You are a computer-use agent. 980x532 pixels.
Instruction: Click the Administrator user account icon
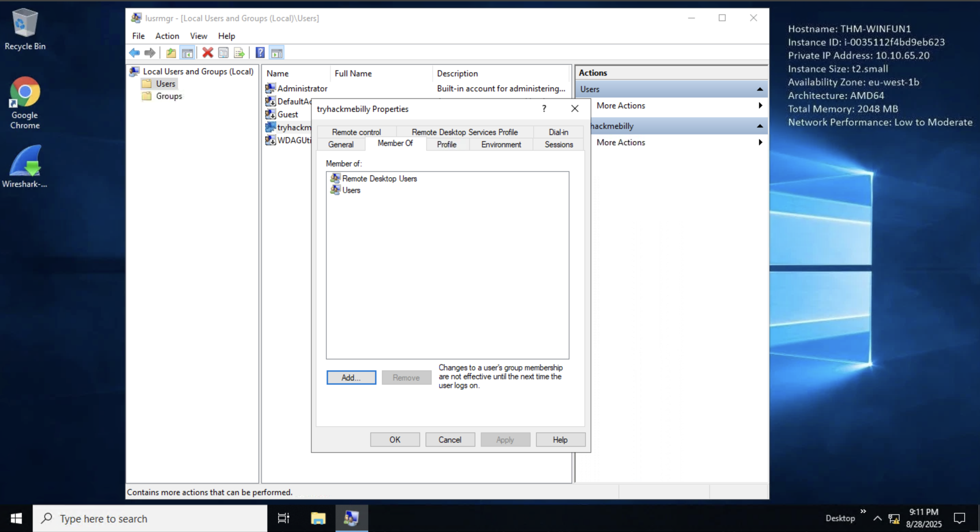point(270,89)
